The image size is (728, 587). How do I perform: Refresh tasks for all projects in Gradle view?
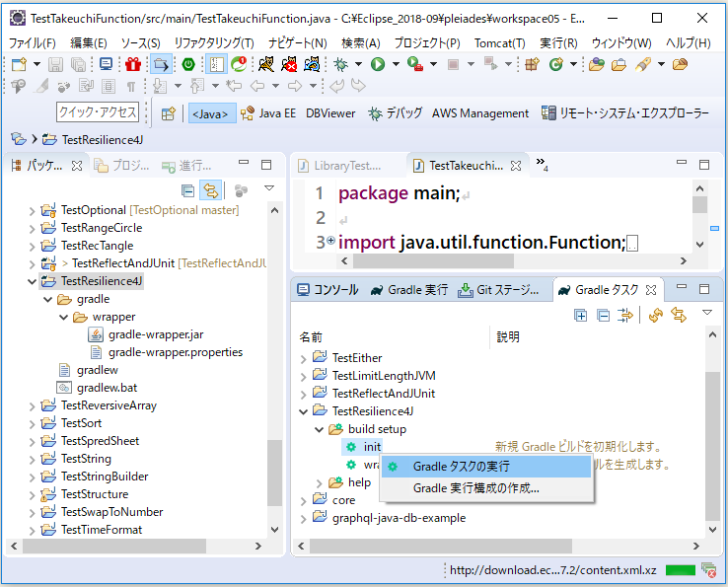click(656, 316)
